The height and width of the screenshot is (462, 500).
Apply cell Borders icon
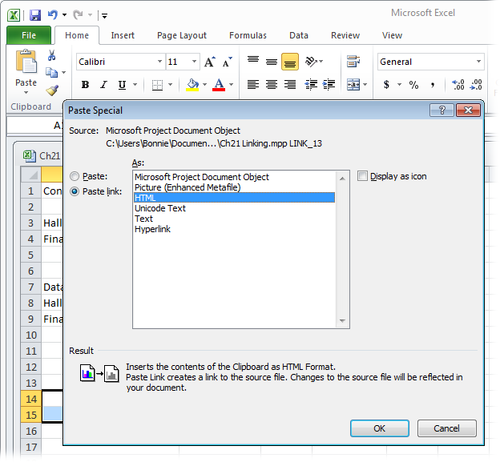[x=157, y=85]
